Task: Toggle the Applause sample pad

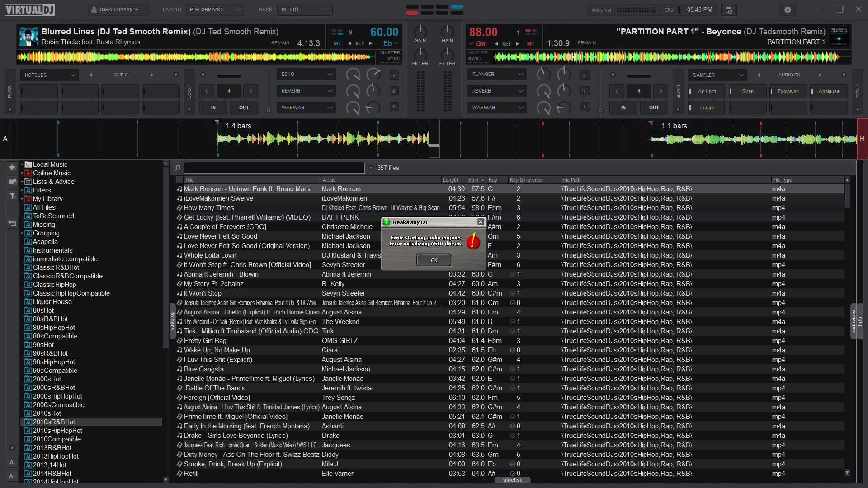Action: tap(829, 91)
